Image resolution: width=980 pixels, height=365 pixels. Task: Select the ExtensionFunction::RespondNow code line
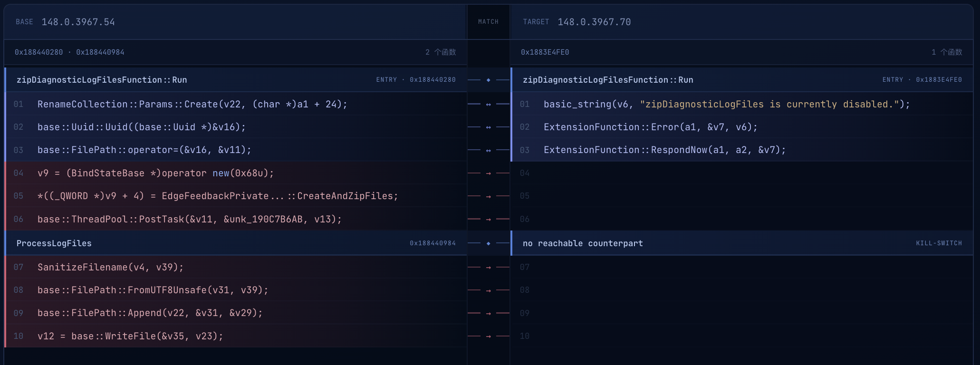point(741,150)
